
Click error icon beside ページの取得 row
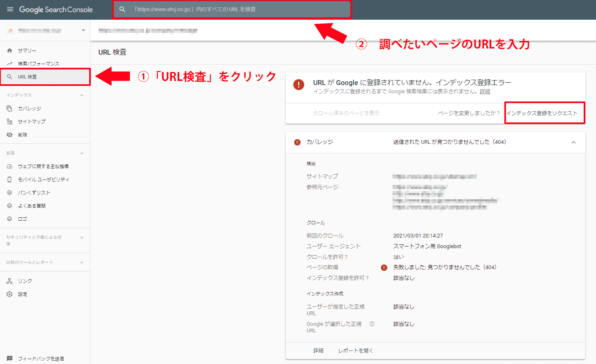[x=384, y=267]
